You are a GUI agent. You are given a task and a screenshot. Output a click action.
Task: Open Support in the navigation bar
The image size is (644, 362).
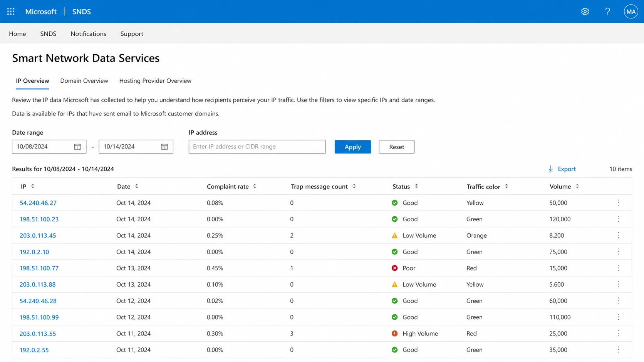pyautogui.click(x=132, y=34)
